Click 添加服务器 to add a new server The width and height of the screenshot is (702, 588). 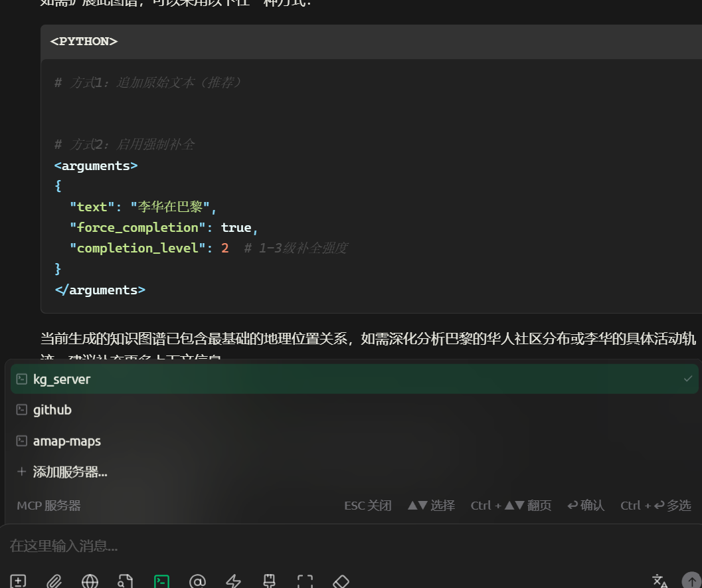click(x=70, y=472)
